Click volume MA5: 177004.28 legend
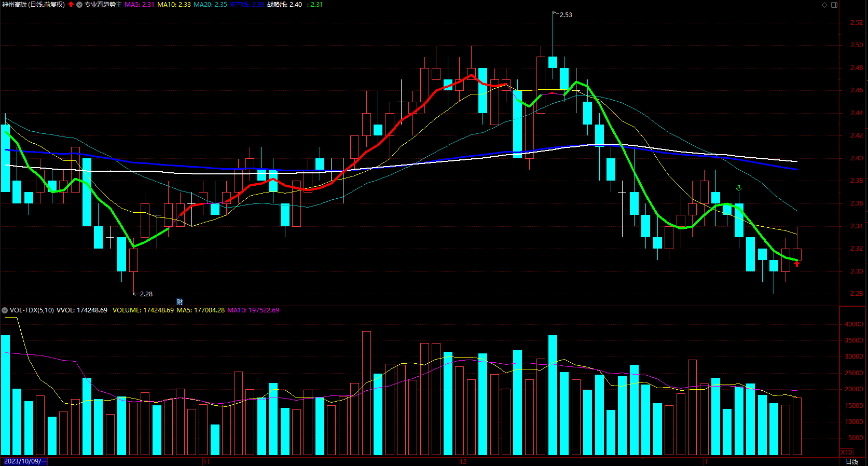This screenshot has width=868, height=466. point(201,310)
